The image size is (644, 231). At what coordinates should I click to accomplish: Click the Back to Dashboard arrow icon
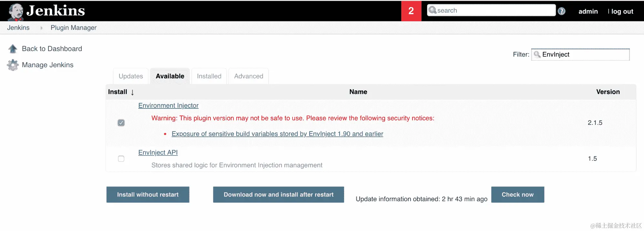(13, 49)
